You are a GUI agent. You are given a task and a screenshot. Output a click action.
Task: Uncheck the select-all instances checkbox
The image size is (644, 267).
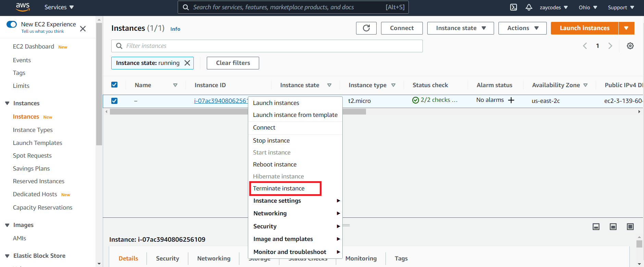(114, 85)
